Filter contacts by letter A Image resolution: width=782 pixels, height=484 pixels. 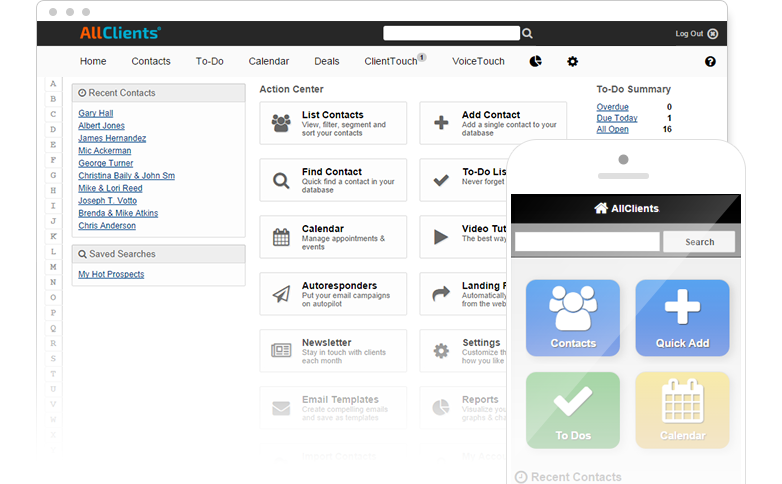coord(53,84)
